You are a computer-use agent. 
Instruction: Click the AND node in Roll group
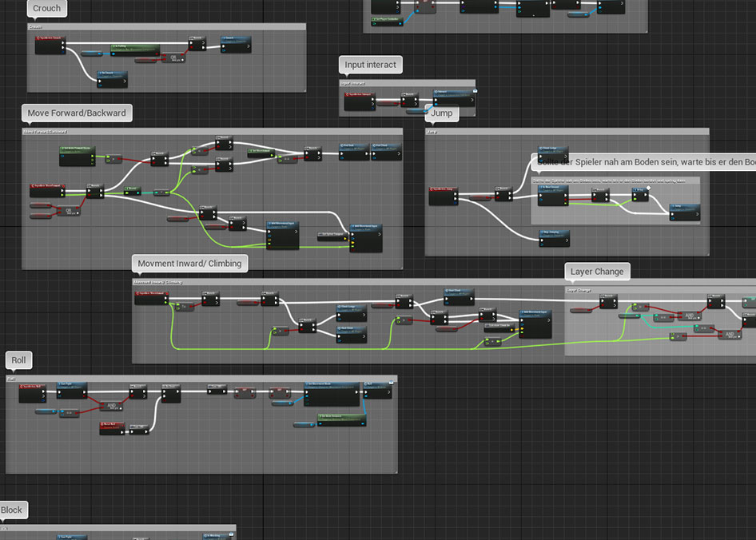click(x=112, y=406)
